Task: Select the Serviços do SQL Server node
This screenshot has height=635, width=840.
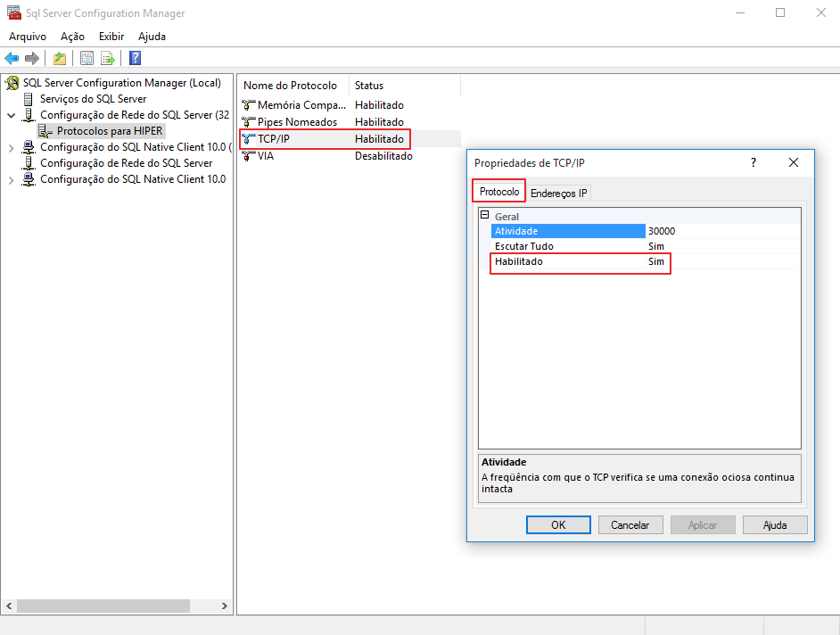Action: [93, 99]
